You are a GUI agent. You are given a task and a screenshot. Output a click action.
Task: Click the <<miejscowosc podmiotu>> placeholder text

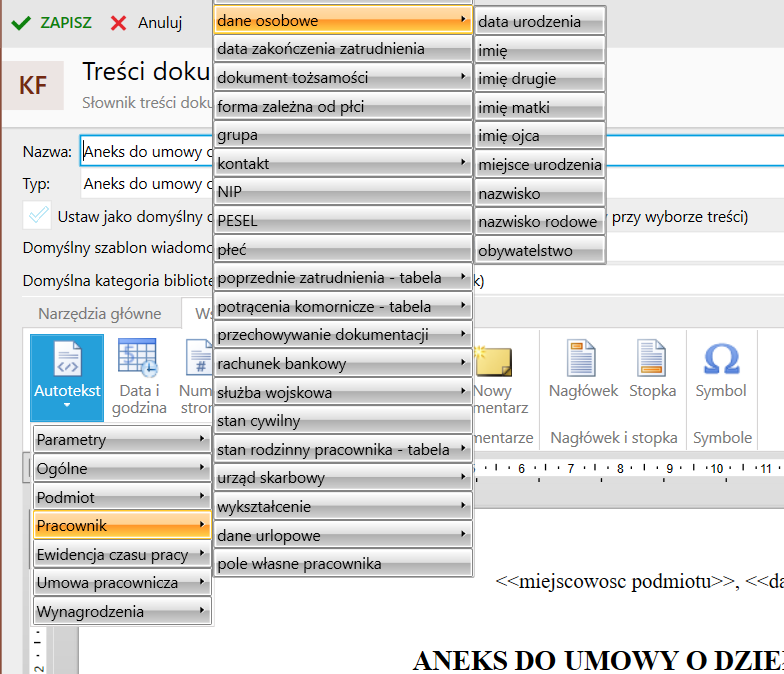point(614,582)
